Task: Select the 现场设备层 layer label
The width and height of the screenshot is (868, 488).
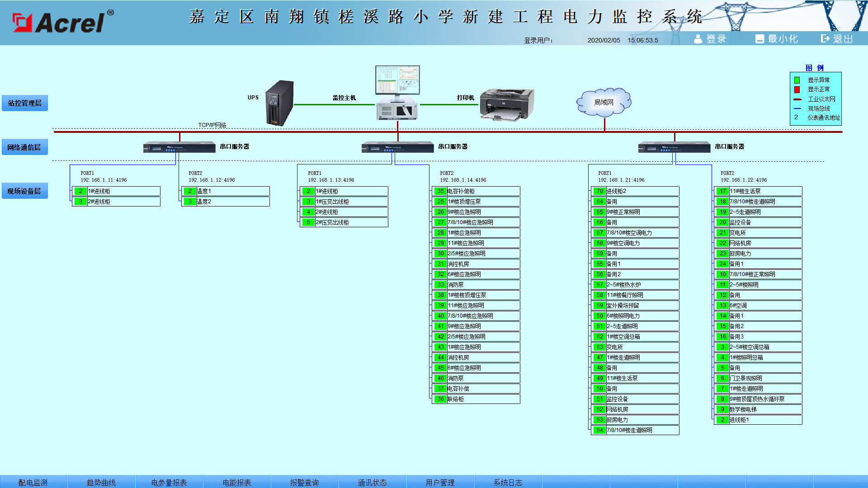Action: coord(24,191)
